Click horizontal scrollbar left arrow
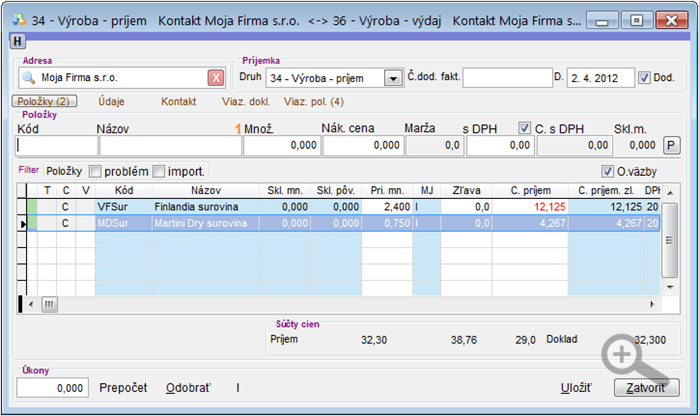This screenshot has width=699, height=416. (x=31, y=305)
